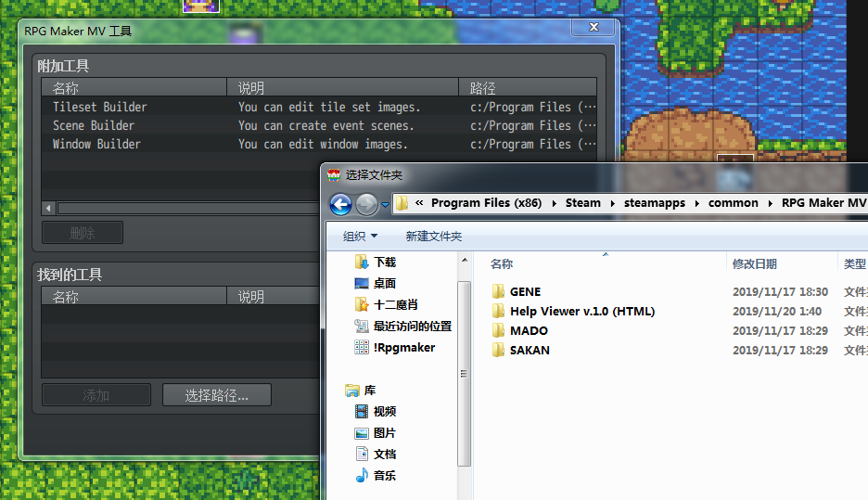868x500 pixels.
Task: Open 最近访问的位置 recent places
Action: point(413,327)
